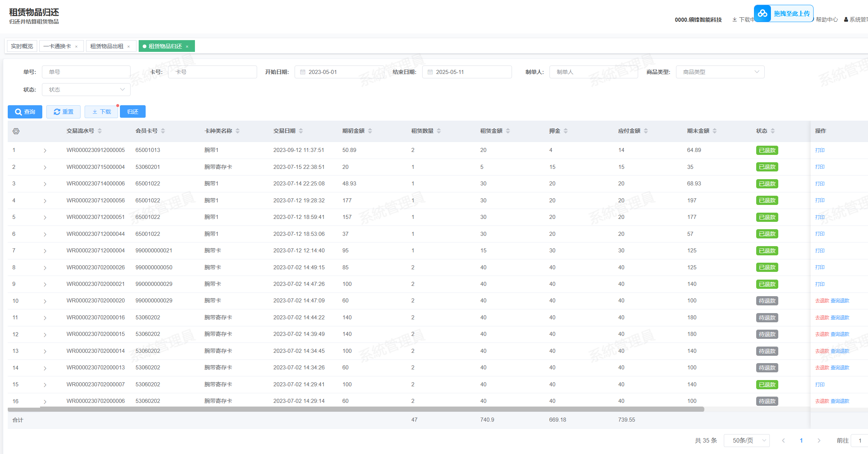868x454 pixels.
Task: Click the 单号 input field
Action: [86, 72]
